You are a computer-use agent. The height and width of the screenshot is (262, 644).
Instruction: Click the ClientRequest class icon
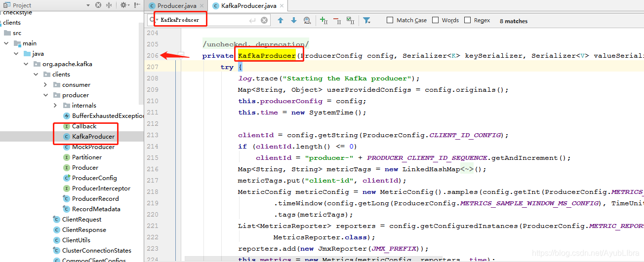click(57, 220)
